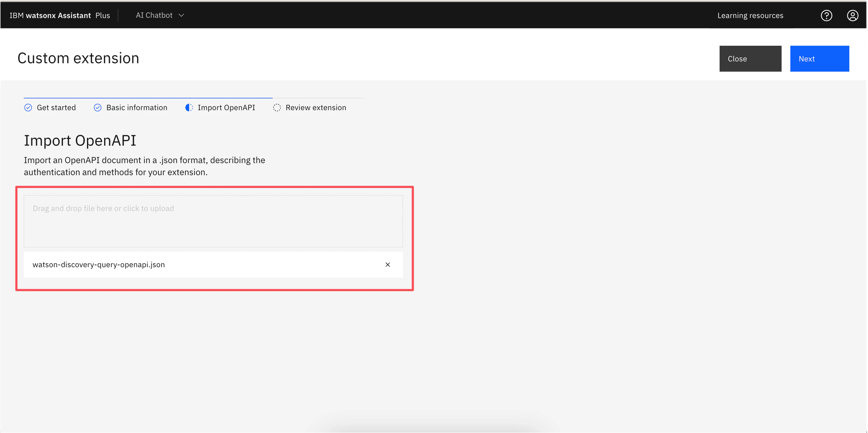Open the help question mark icon
The image size is (868, 433).
826,15
